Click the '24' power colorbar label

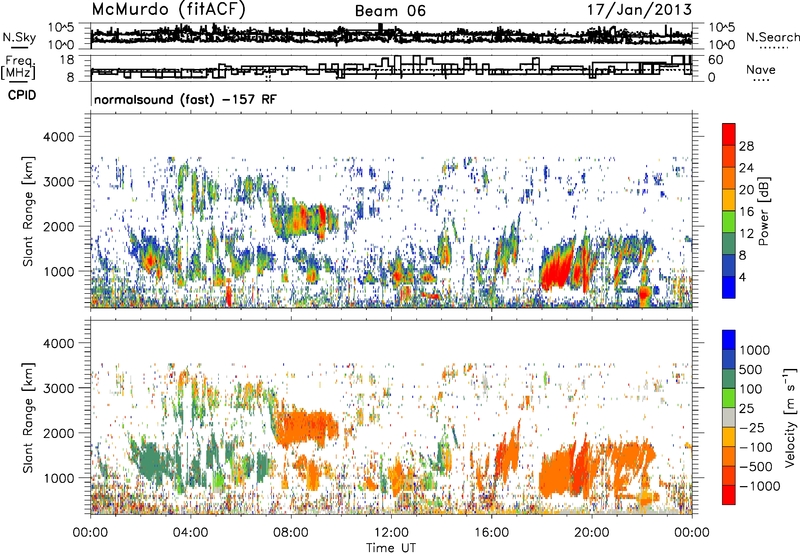tap(746, 168)
